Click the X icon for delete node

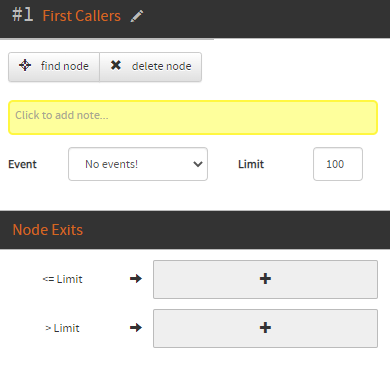coord(116,65)
